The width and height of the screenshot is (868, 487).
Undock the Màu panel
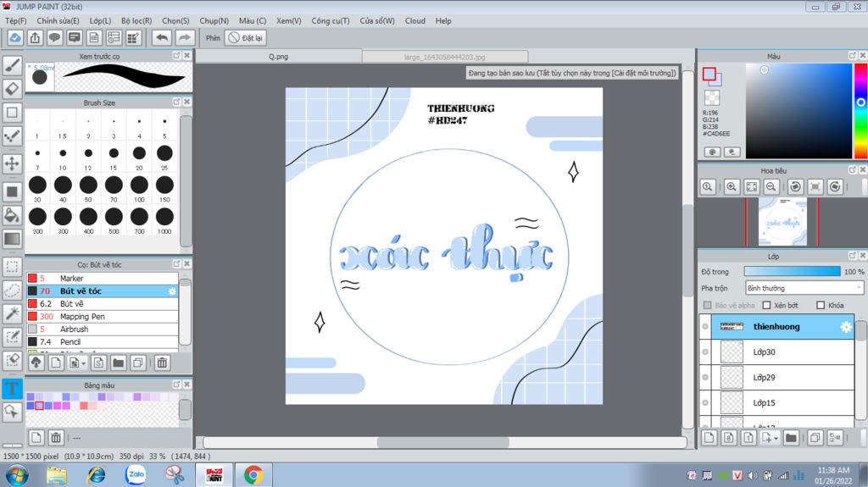[853, 56]
